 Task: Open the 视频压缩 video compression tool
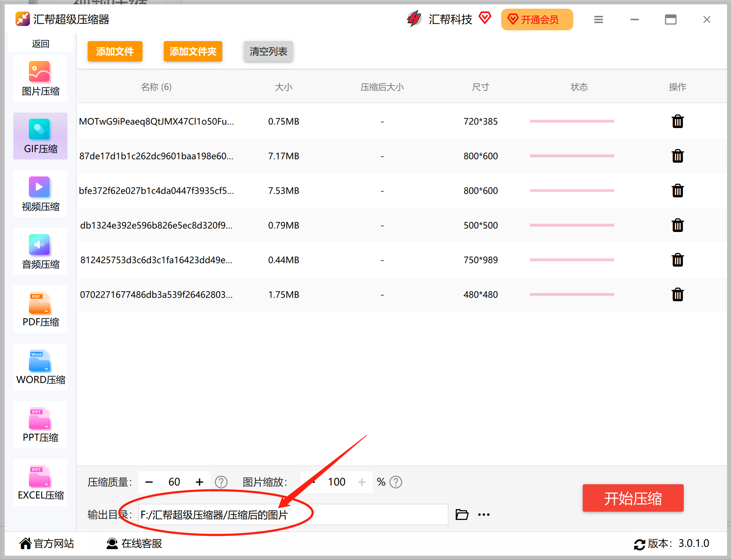click(40, 194)
